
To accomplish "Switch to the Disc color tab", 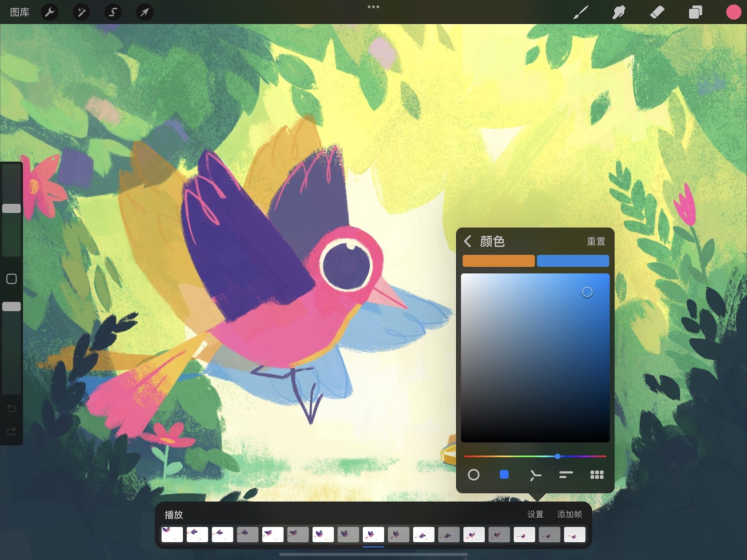I will pos(473,475).
